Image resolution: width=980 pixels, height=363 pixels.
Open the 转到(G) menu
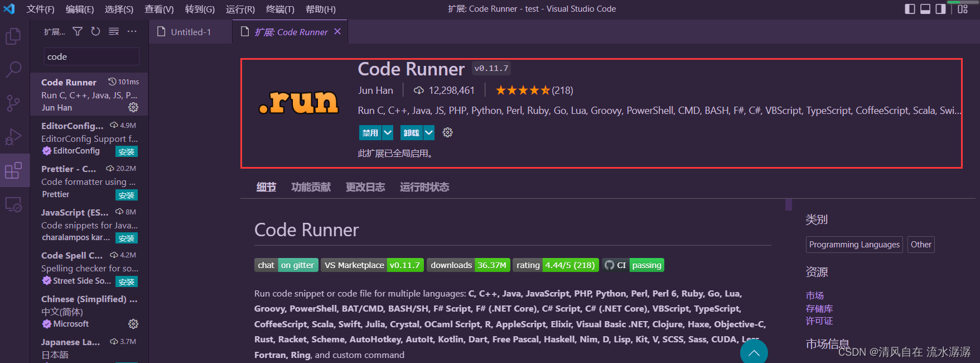click(200, 9)
